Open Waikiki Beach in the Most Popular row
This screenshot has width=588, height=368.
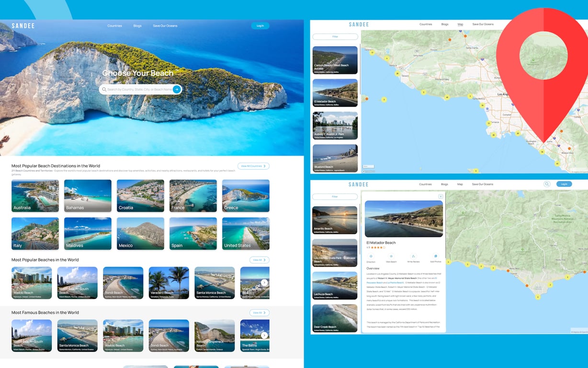click(32, 283)
